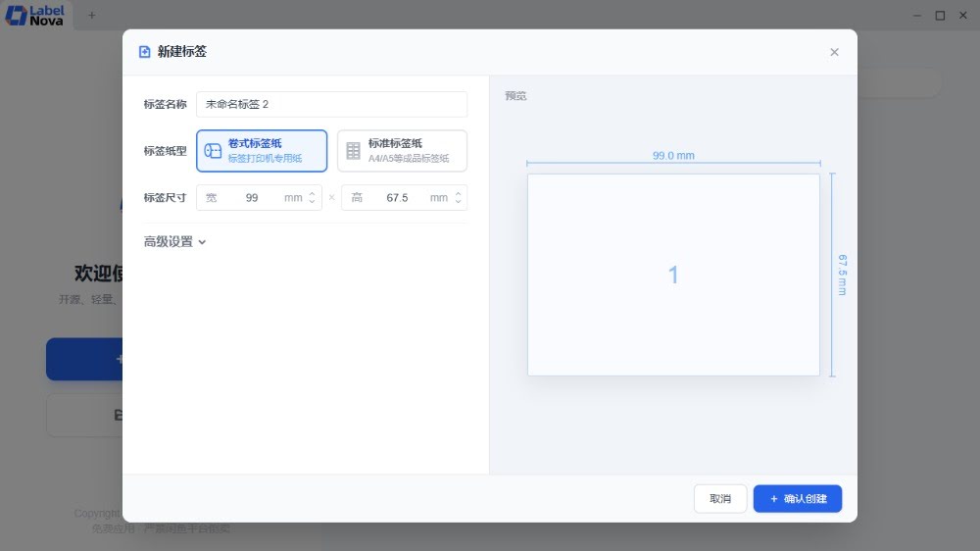Click the height field stepper arrows
The height and width of the screenshot is (551, 980).
tap(457, 198)
